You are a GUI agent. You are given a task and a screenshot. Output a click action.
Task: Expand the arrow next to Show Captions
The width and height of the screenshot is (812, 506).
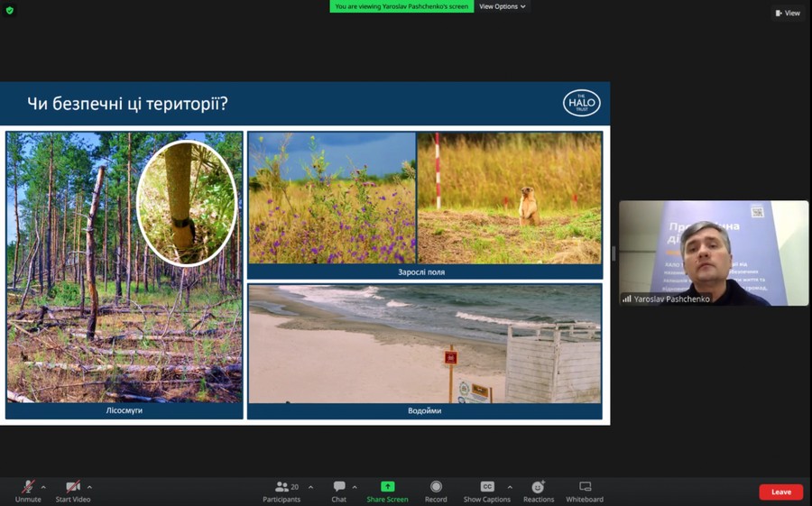click(x=510, y=487)
